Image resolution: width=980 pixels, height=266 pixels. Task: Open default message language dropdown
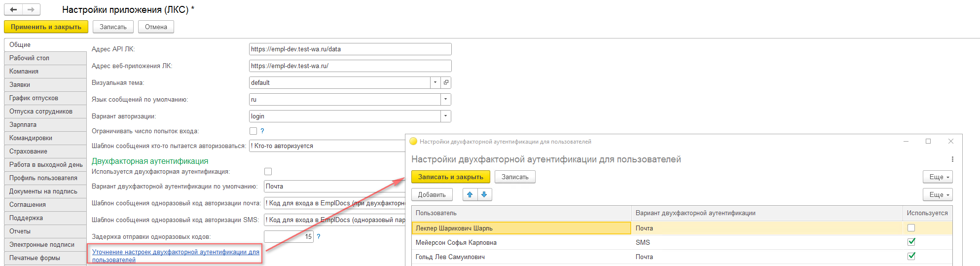tap(445, 99)
